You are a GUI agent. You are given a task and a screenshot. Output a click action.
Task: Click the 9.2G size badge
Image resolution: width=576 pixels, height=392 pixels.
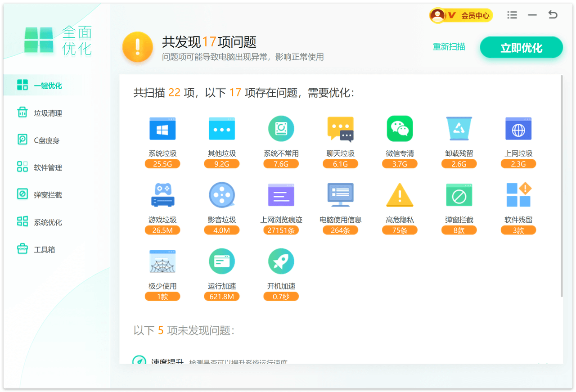pyautogui.click(x=222, y=164)
